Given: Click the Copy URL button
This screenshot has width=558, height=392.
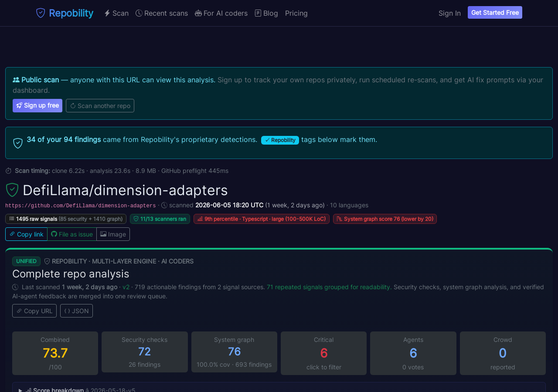Looking at the screenshot, I should click(x=34, y=311).
